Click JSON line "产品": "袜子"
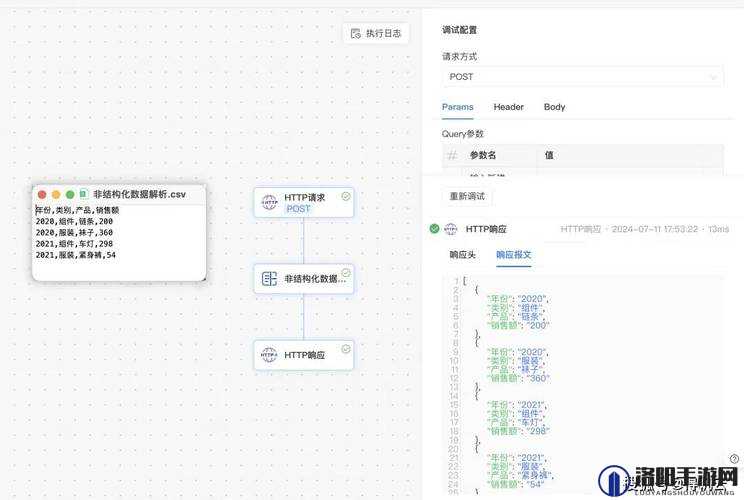 coord(516,370)
